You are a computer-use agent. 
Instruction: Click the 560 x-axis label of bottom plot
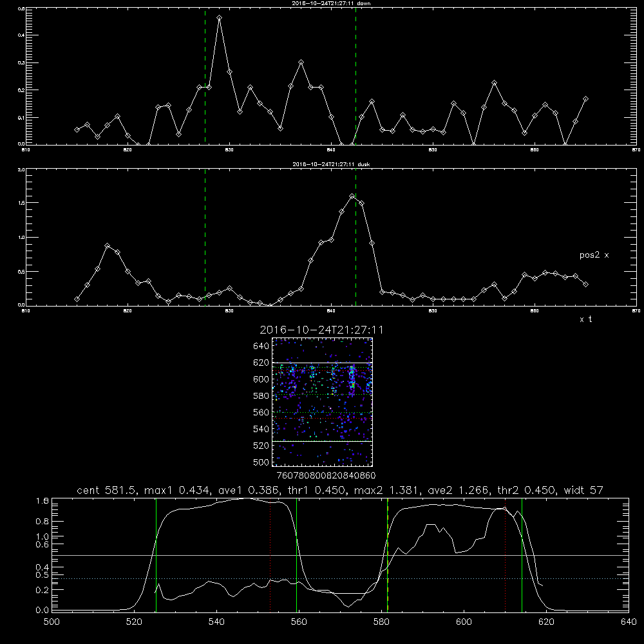[x=299, y=622]
